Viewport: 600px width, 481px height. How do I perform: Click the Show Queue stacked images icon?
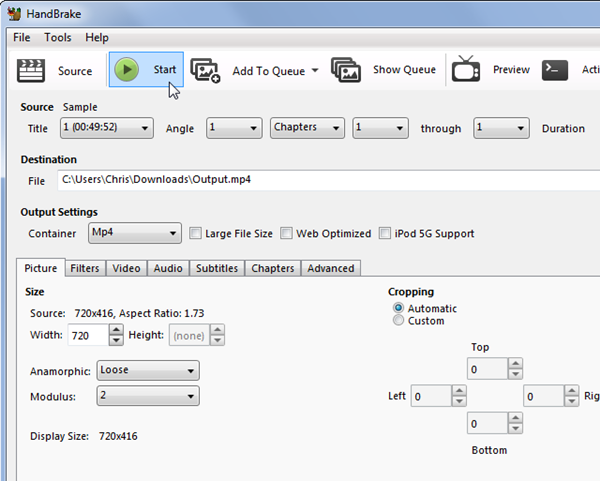(346, 70)
